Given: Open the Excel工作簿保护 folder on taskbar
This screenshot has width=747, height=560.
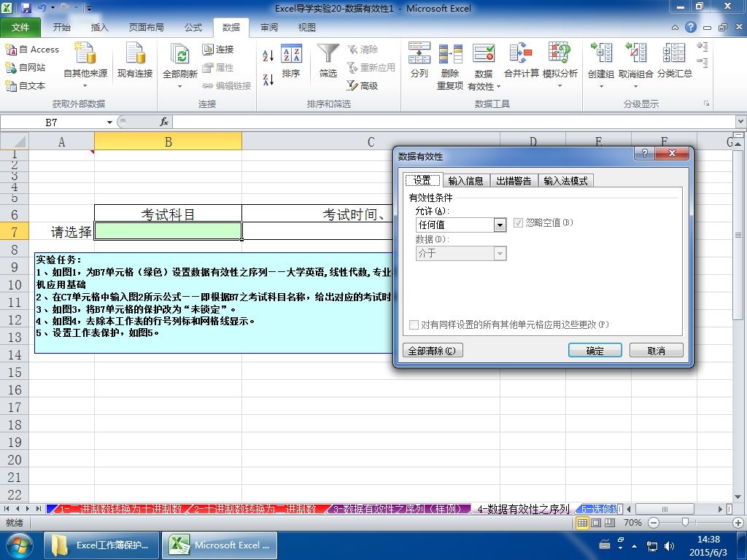Looking at the screenshot, I should [x=101, y=545].
